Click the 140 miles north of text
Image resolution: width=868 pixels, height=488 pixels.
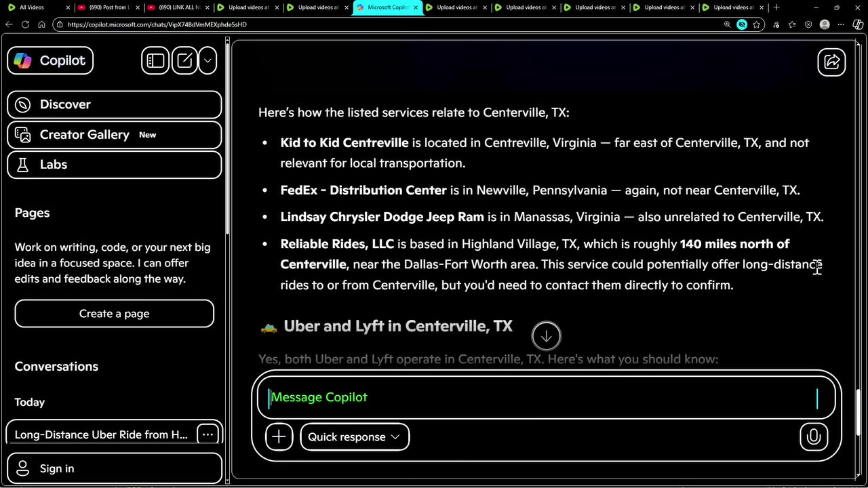pyautogui.click(x=734, y=244)
